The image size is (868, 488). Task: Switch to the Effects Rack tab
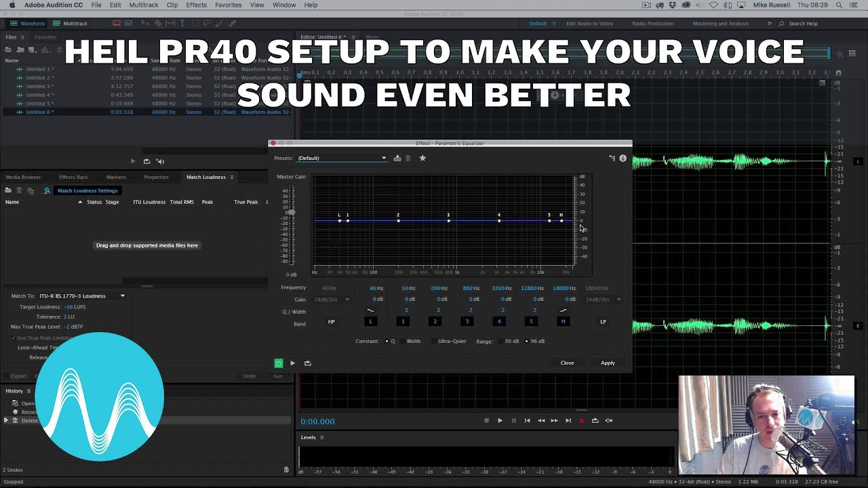73,178
